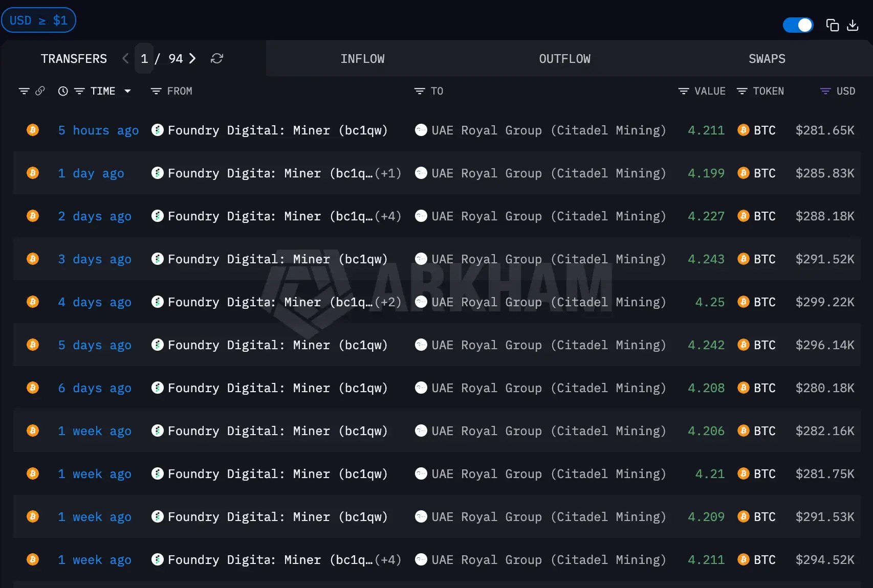Viewport: 873px width, 588px height.
Task: Open the FROM column filter
Action: click(x=156, y=91)
